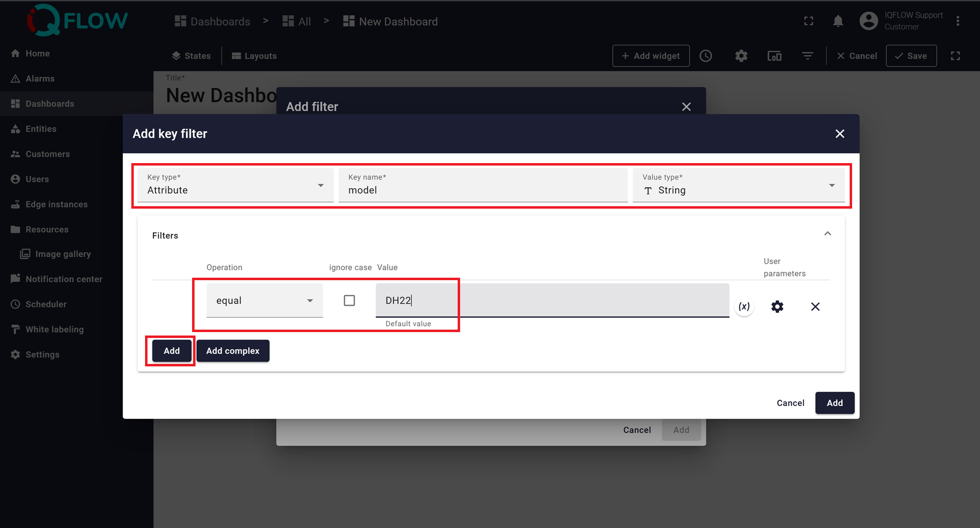Image resolution: width=980 pixels, height=528 pixels.
Task: Remove the filter row with X icon
Action: point(815,307)
